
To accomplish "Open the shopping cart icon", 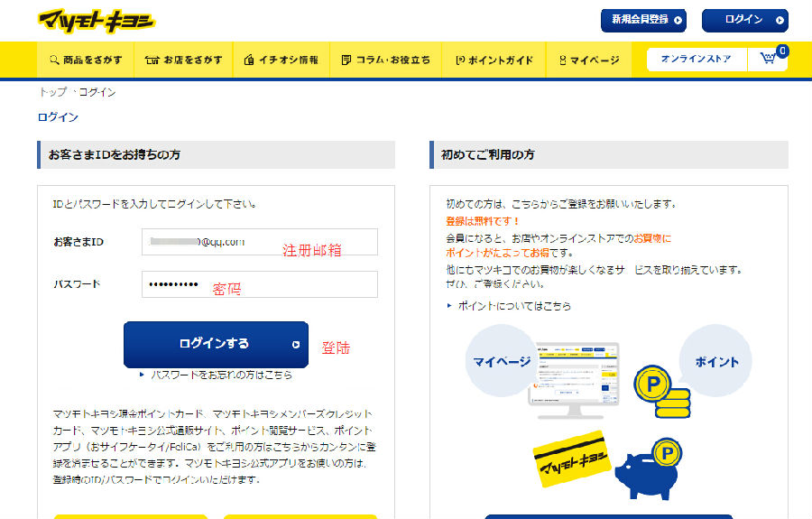I will pyautogui.click(x=768, y=59).
